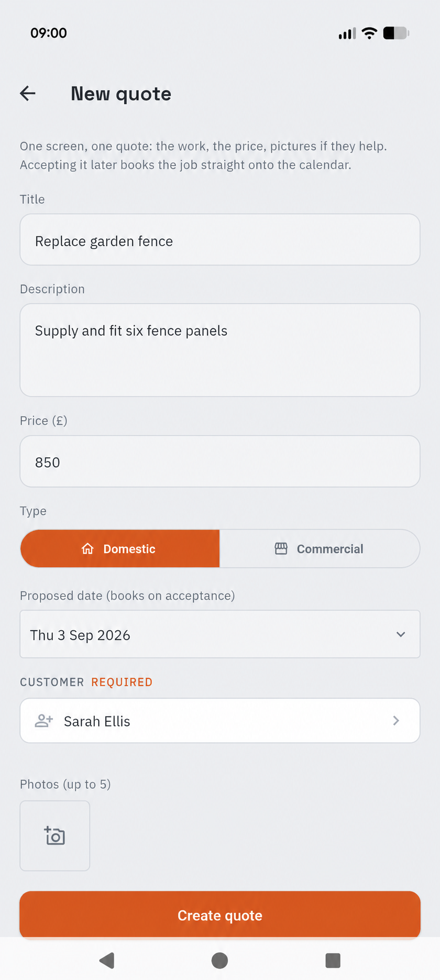
Task: Tap the house icon on Domestic
Action: click(87, 548)
